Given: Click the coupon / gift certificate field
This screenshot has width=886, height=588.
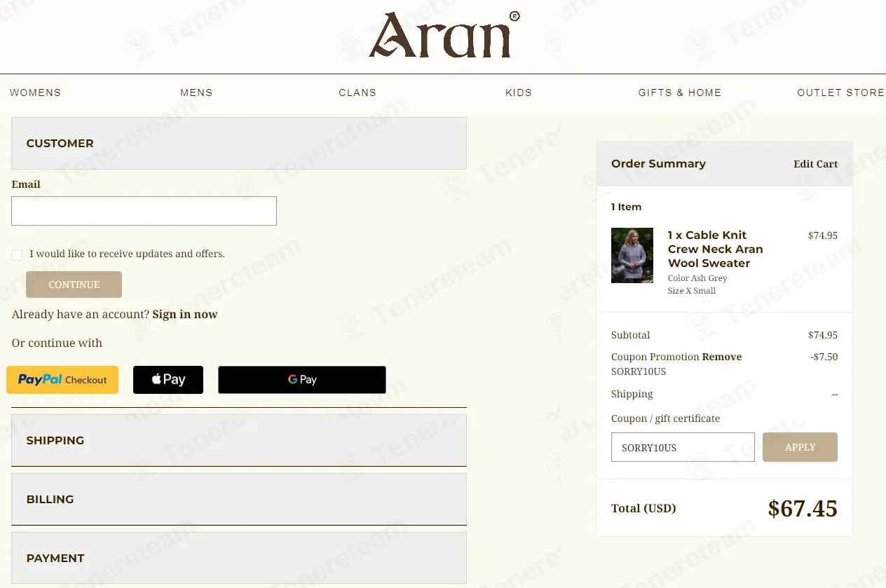Looking at the screenshot, I should (683, 447).
